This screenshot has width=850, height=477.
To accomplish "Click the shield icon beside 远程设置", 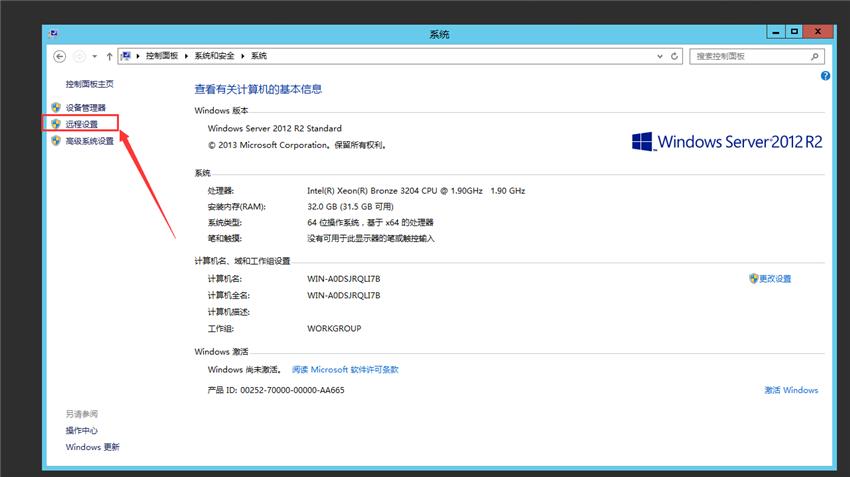I will pos(56,124).
